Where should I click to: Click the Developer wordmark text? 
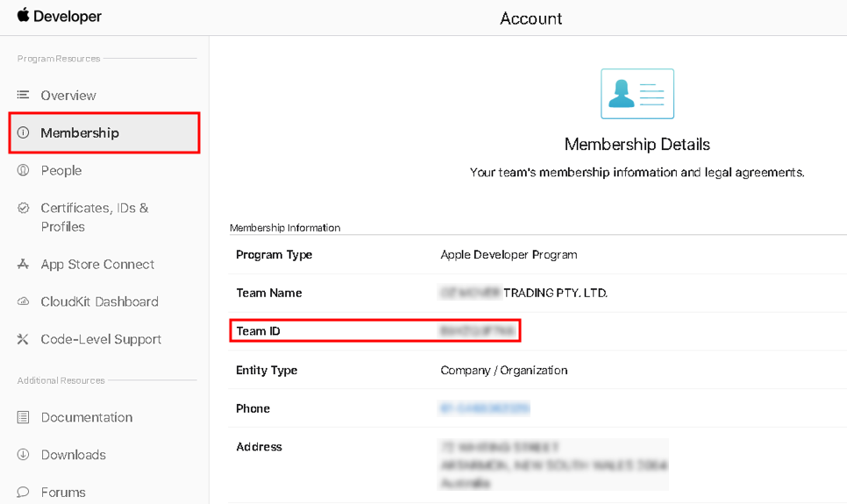click(x=68, y=16)
